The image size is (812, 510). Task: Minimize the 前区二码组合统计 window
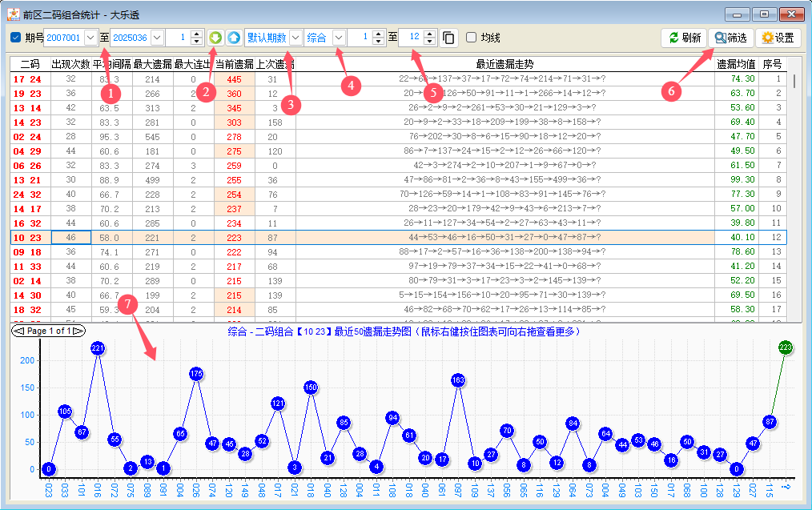click(x=737, y=14)
